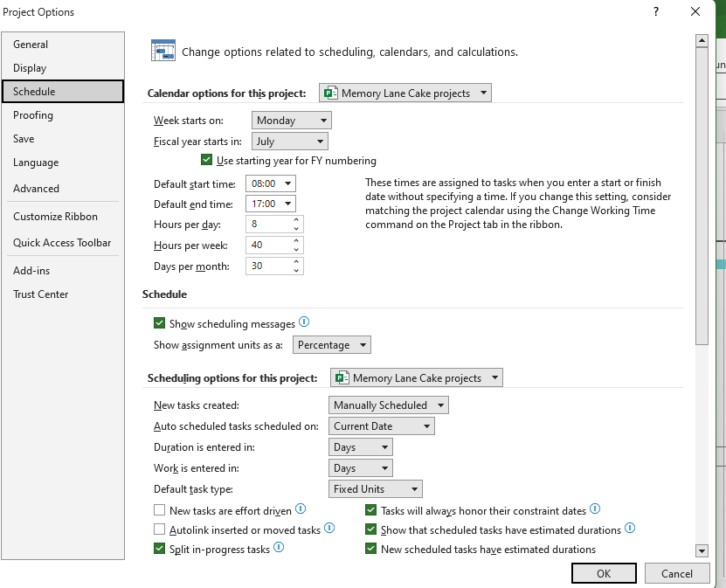Screen dimensions: 726x588
Task: Click the dialog scrollbar down arrow
Action: (x=702, y=550)
